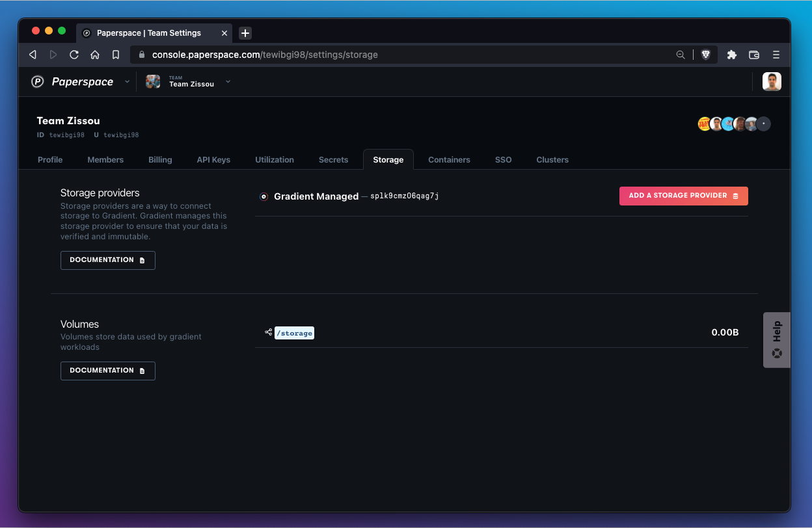Click provider ID splk9cmz06qag7j

[405, 196]
